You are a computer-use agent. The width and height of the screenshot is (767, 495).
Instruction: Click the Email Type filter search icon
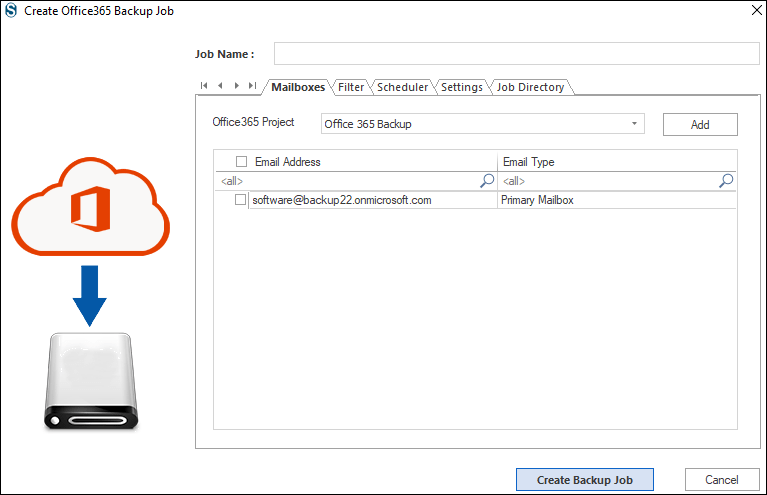[726, 180]
